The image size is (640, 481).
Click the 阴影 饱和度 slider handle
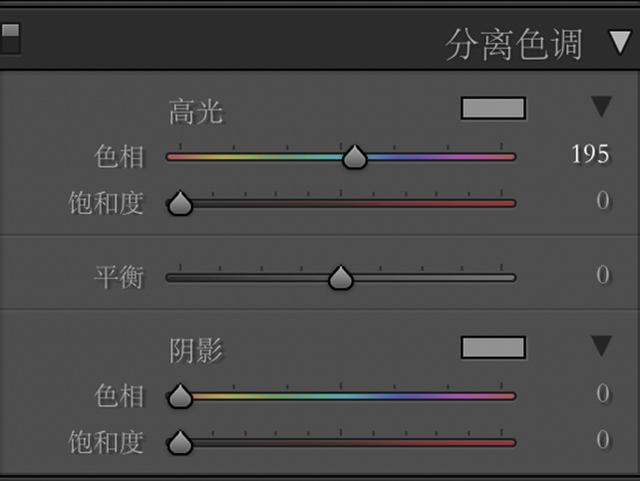point(180,442)
